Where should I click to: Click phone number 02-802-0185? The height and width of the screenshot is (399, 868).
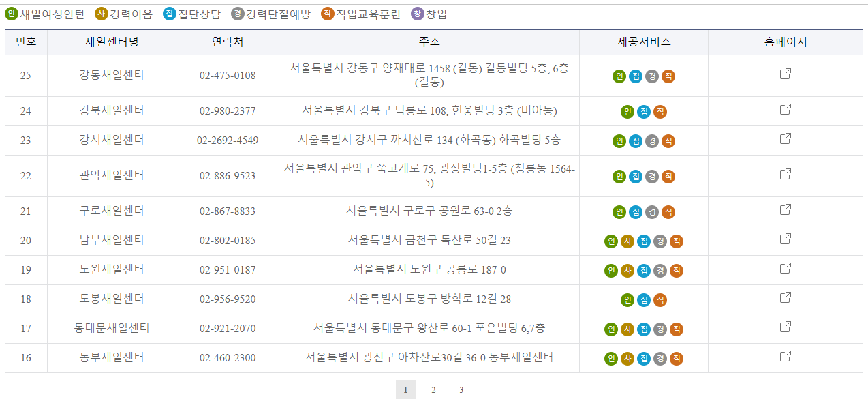(228, 241)
